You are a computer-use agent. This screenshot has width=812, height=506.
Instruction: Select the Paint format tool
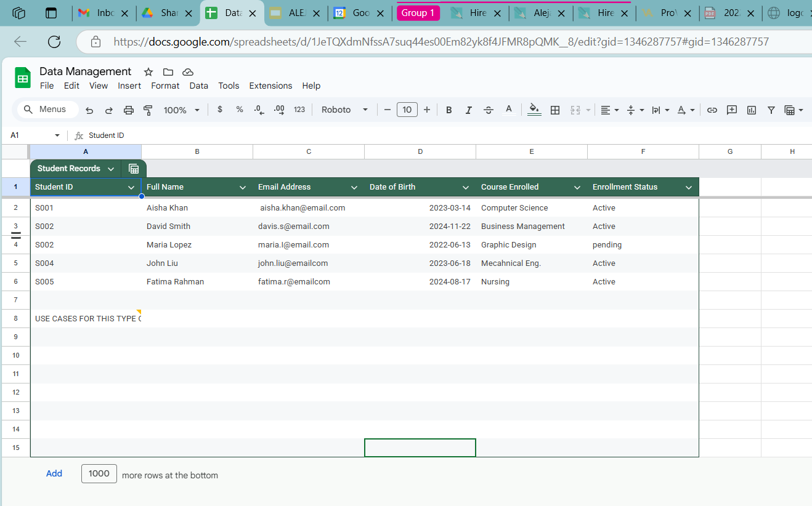[148, 110]
